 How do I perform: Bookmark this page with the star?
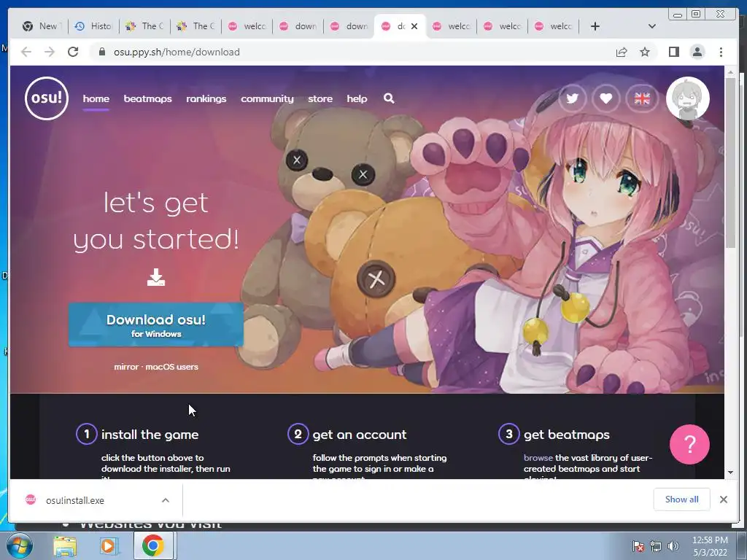point(645,52)
